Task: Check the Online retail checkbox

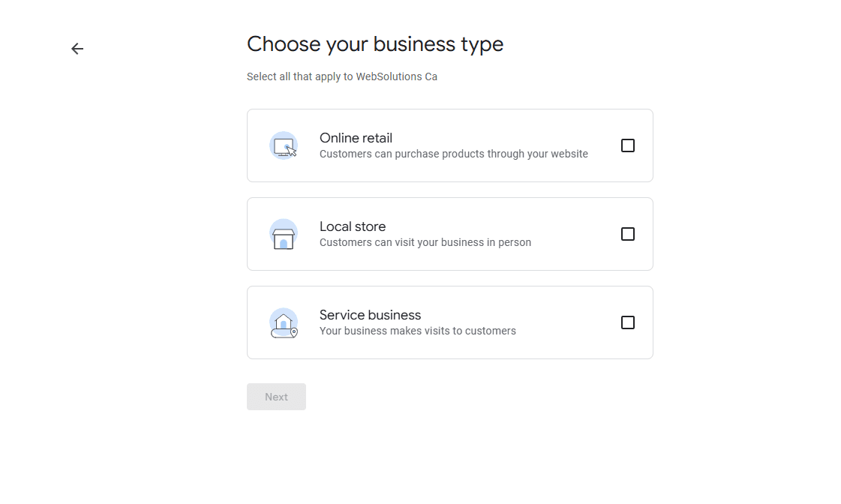Action: click(628, 145)
